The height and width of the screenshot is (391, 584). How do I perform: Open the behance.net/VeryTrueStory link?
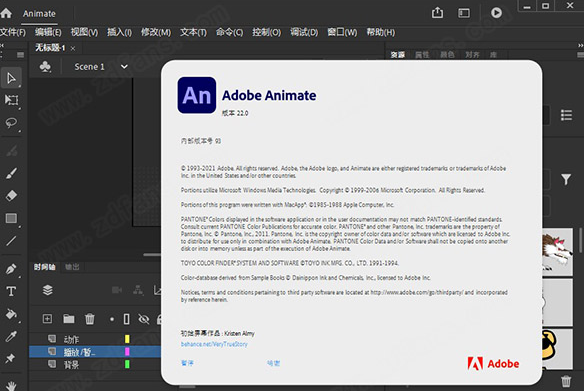(x=214, y=344)
